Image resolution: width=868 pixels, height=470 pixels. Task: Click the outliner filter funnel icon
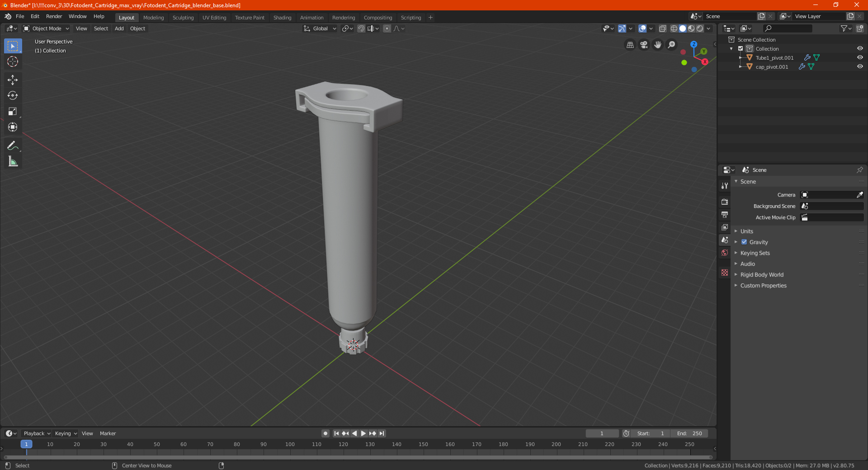[846, 28]
